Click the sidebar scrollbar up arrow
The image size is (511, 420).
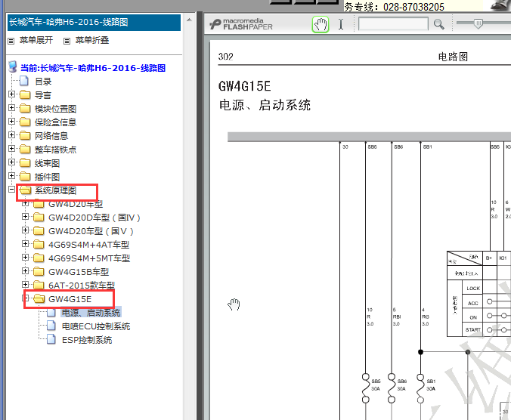189,20
